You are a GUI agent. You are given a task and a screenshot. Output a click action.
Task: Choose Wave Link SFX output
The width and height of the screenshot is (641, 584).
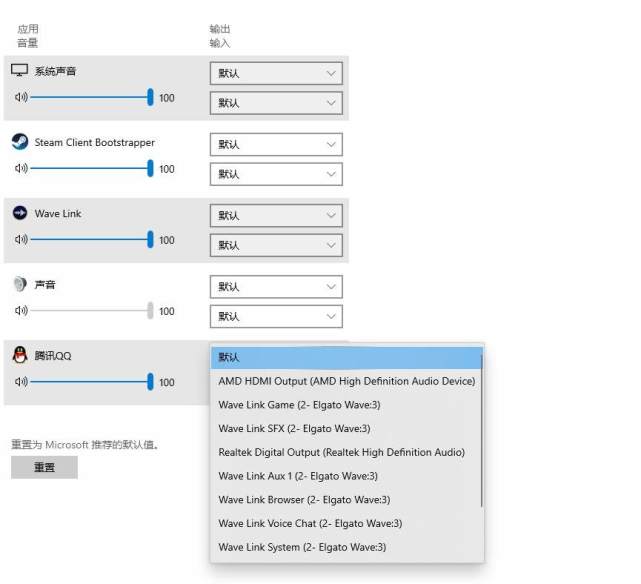click(x=346, y=429)
